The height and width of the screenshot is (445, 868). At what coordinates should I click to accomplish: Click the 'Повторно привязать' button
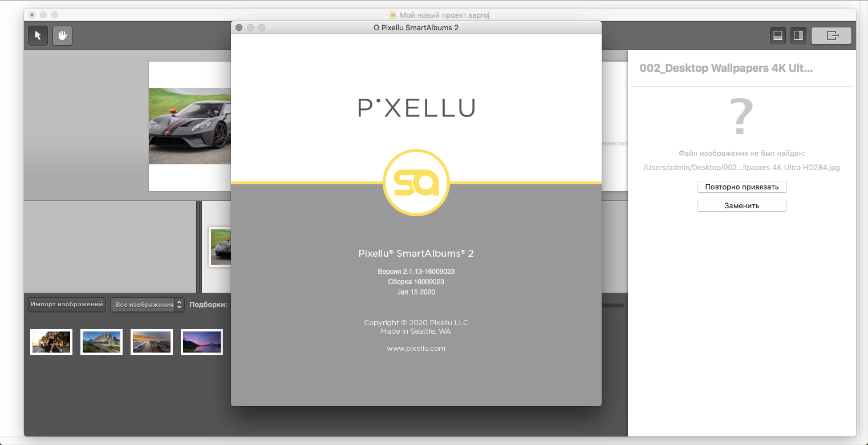tap(741, 187)
